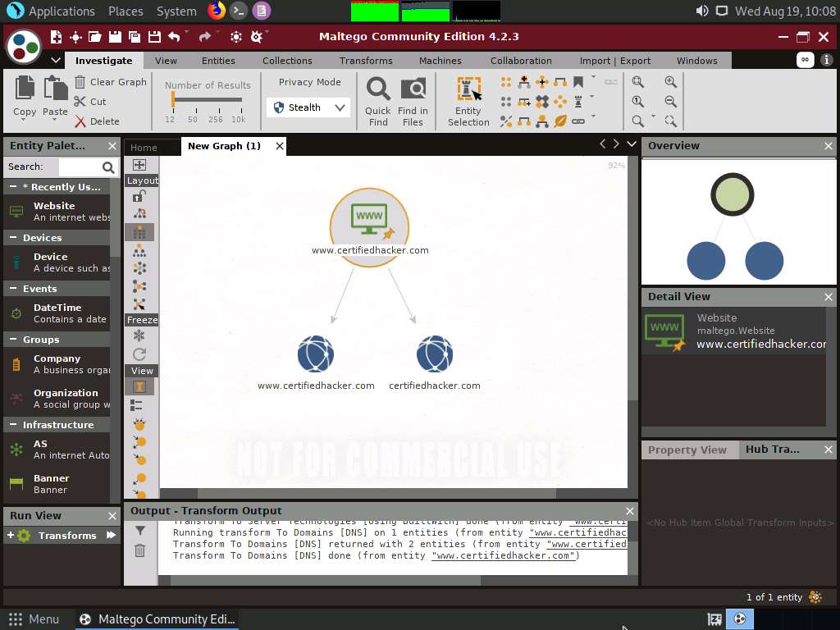The height and width of the screenshot is (630, 840).
Task: Open Find in Files tool
Action: 413,101
